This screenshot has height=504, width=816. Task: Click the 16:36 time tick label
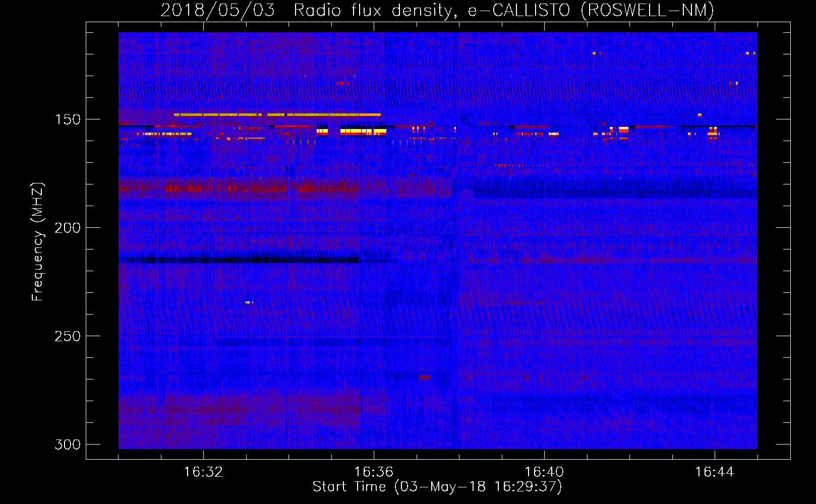point(374,472)
